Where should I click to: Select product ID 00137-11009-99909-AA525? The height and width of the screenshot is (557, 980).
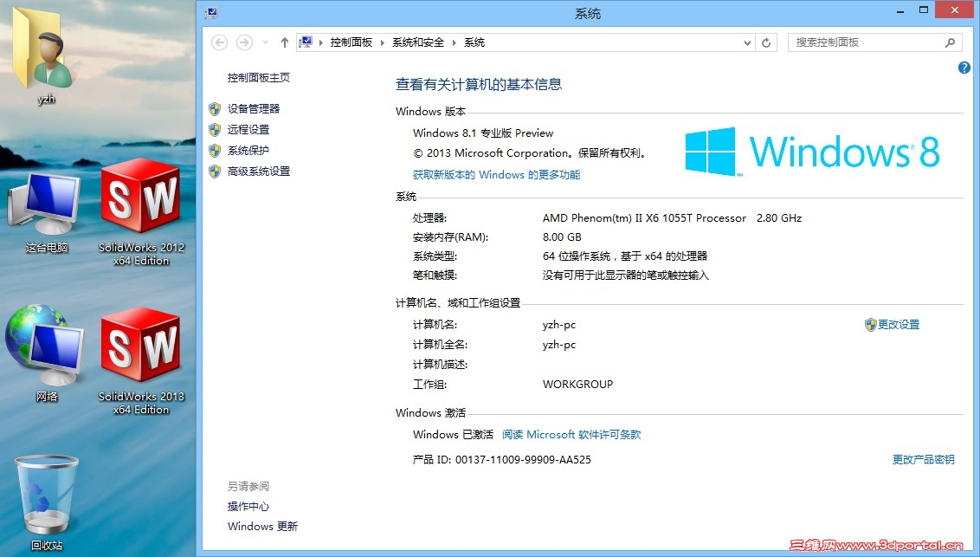coord(523,459)
